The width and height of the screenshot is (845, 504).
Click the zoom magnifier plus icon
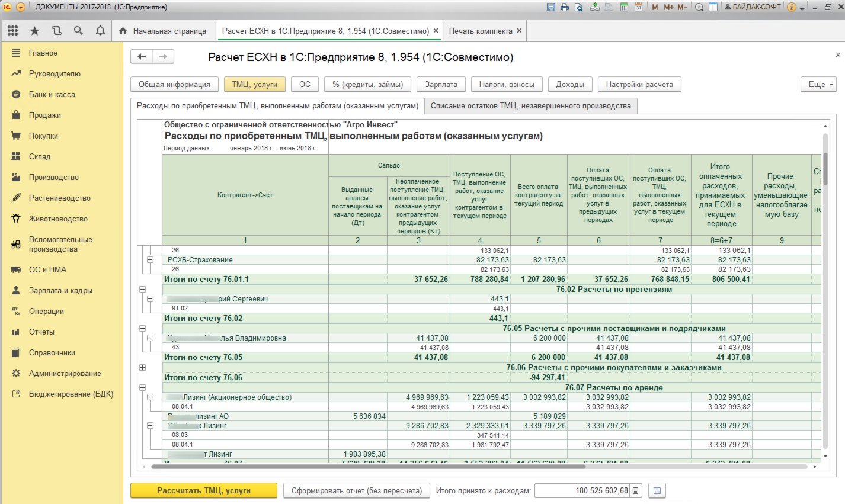[699, 7]
